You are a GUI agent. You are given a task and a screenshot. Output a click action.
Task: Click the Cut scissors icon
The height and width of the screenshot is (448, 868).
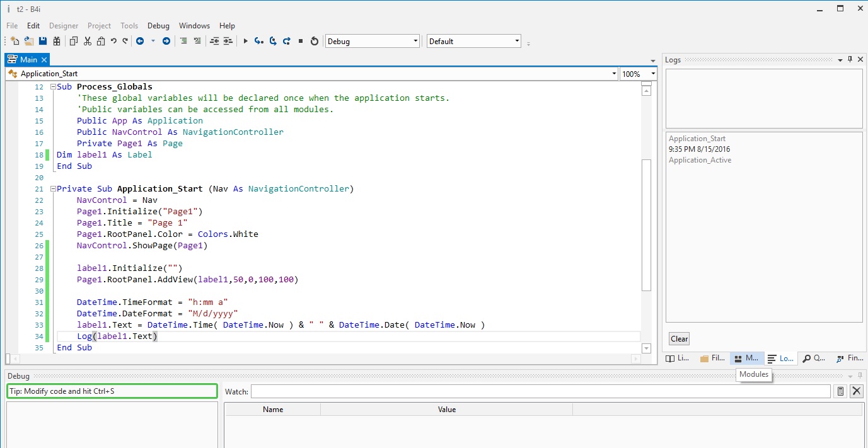pyautogui.click(x=88, y=42)
